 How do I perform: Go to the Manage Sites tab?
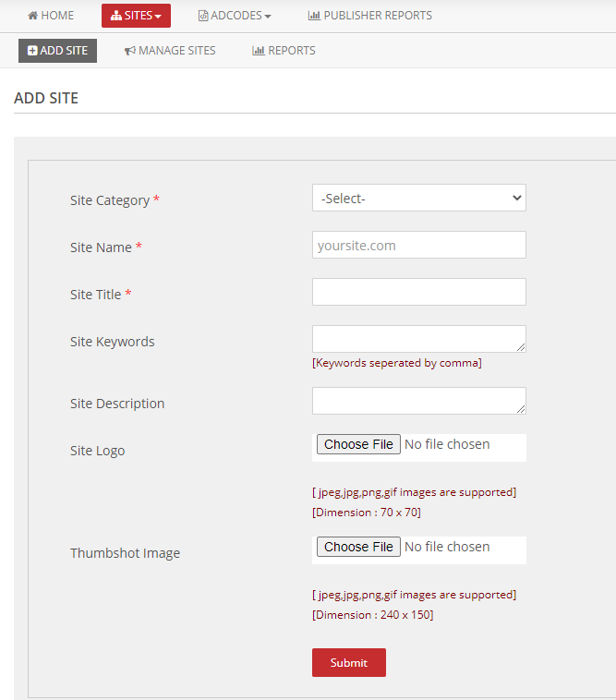(170, 51)
